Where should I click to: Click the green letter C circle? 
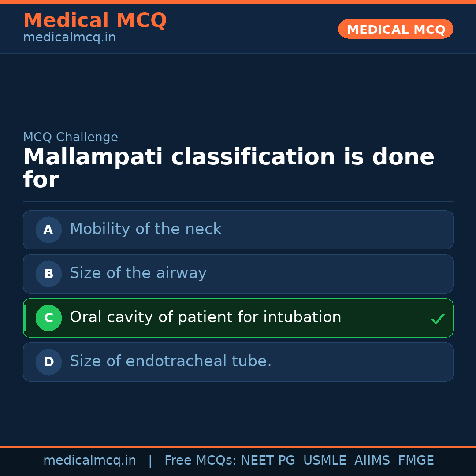point(48,318)
